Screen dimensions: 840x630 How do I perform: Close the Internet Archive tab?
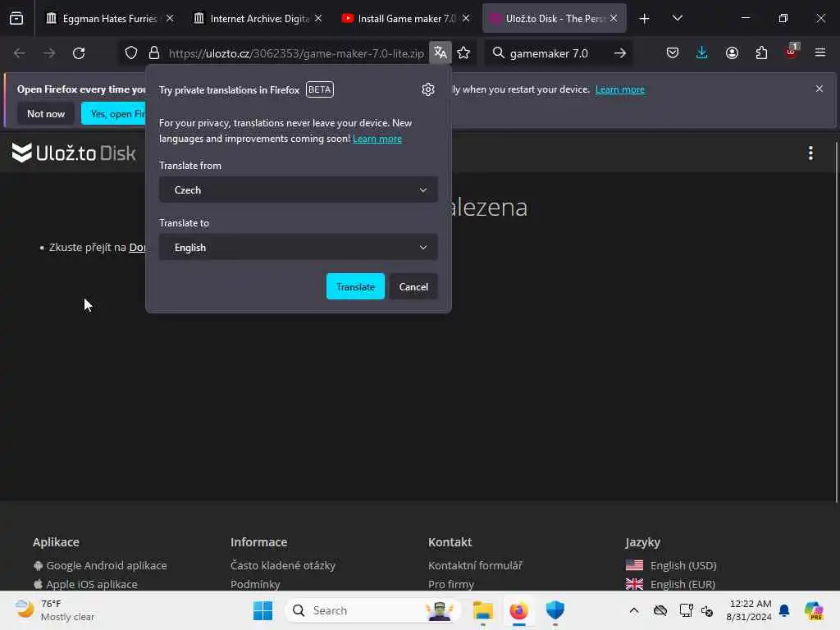tap(318, 18)
